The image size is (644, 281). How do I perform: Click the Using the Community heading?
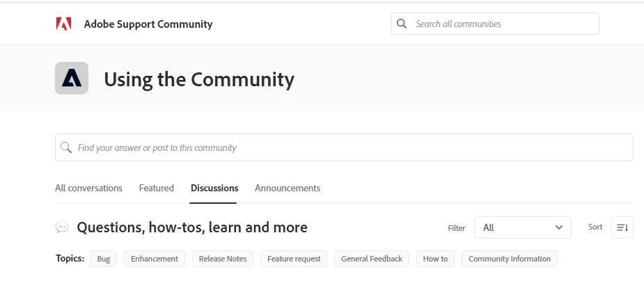(x=199, y=79)
